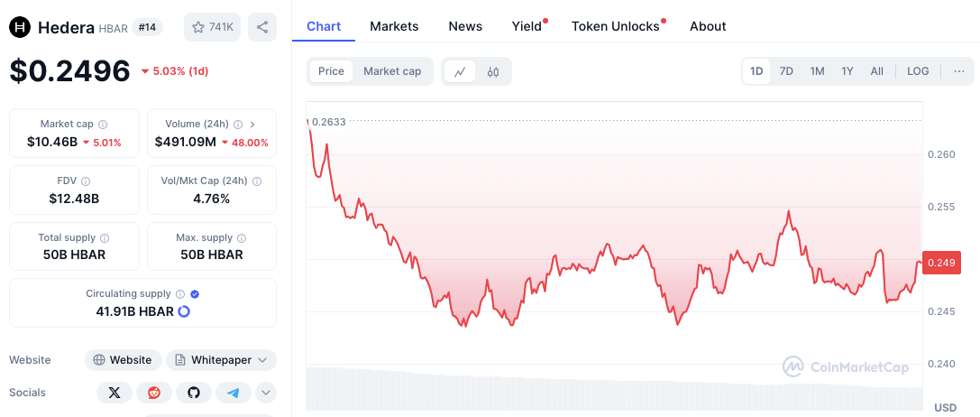Click Circulating supply info icon
Image resolution: width=980 pixels, height=417 pixels.
[x=180, y=293]
